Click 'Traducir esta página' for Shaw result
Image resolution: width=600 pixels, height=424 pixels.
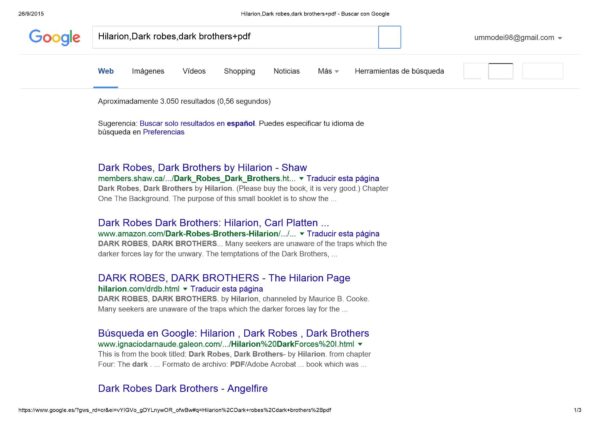[x=343, y=178]
